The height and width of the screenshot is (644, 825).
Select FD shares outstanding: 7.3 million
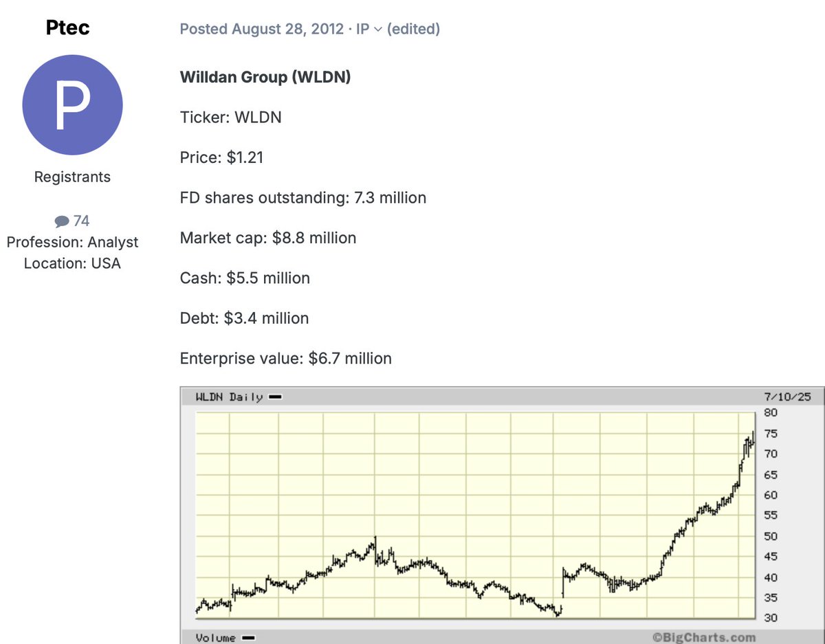coord(303,198)
